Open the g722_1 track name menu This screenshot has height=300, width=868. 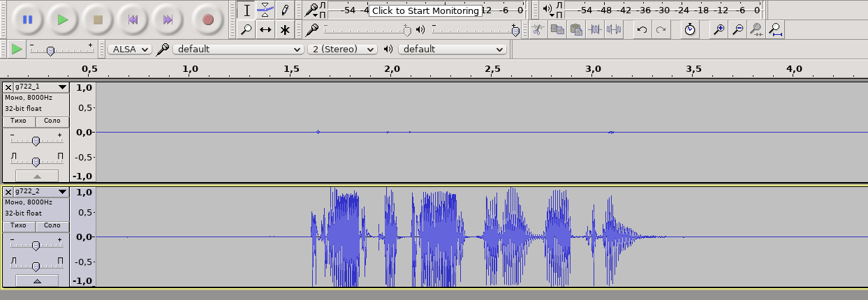click(41, 87)
